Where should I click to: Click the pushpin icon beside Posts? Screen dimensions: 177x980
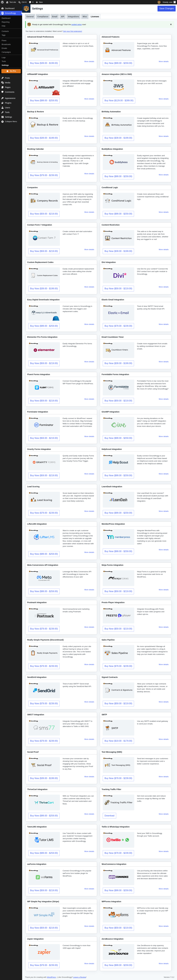point(3,78)
